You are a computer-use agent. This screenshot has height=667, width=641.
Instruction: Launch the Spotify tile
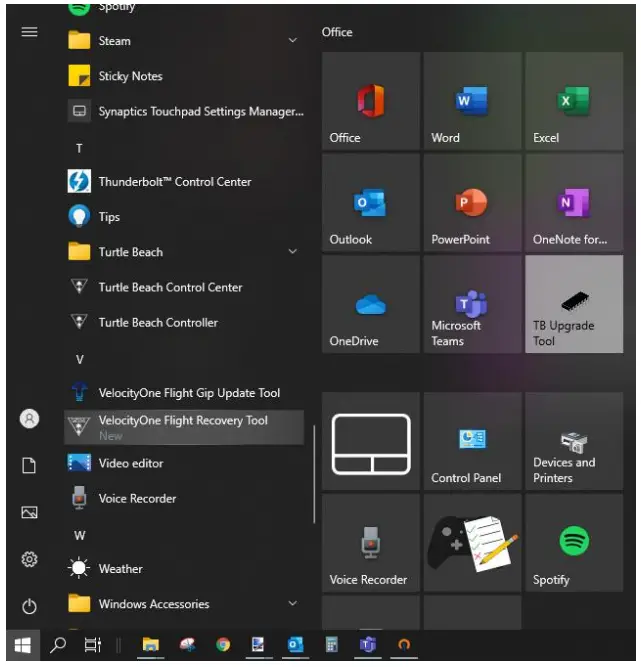574,543
